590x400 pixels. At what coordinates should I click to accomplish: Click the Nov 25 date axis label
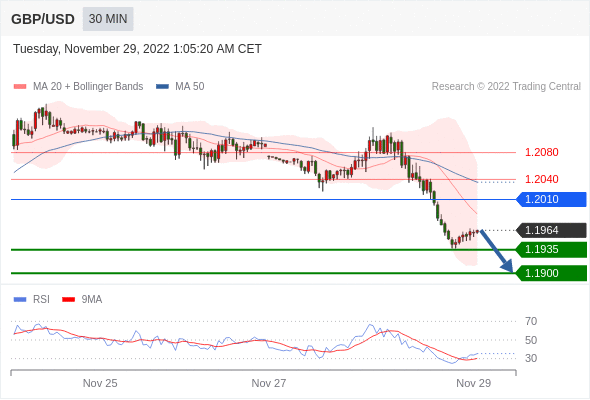click(100, 383)
